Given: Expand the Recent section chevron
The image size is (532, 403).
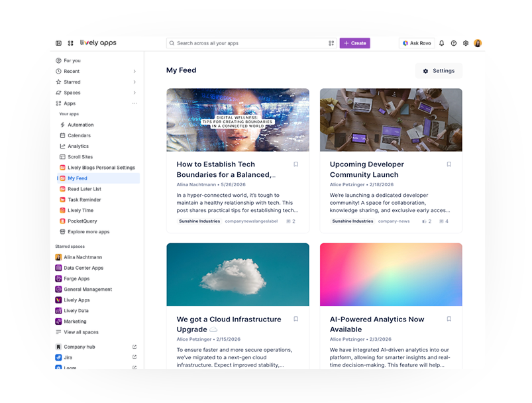Looking at the screenshot, I should coord(134,72).
